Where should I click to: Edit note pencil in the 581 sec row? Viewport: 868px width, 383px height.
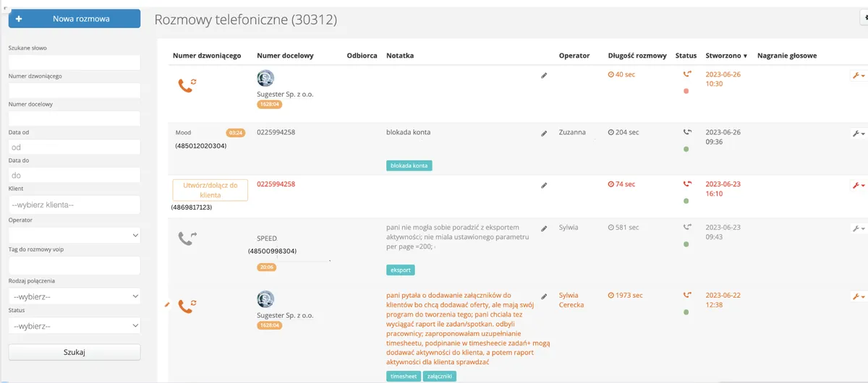(544, 228)
